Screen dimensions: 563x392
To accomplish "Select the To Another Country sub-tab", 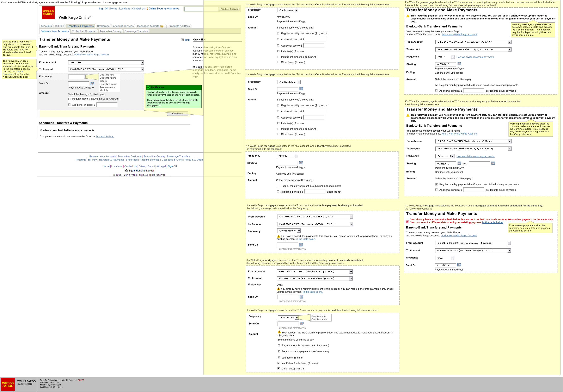I will [110, 31].
